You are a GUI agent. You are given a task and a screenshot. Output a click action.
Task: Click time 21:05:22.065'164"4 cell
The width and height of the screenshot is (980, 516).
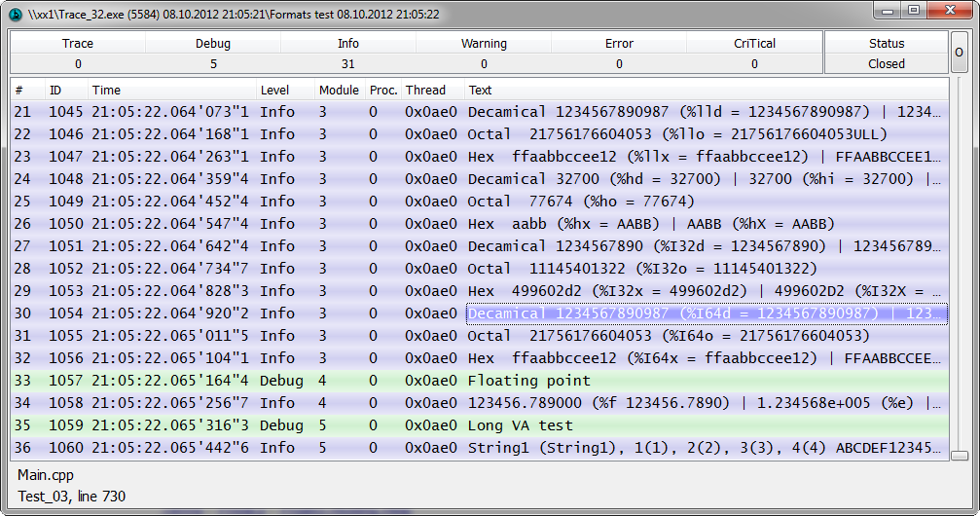pos(170,381)
